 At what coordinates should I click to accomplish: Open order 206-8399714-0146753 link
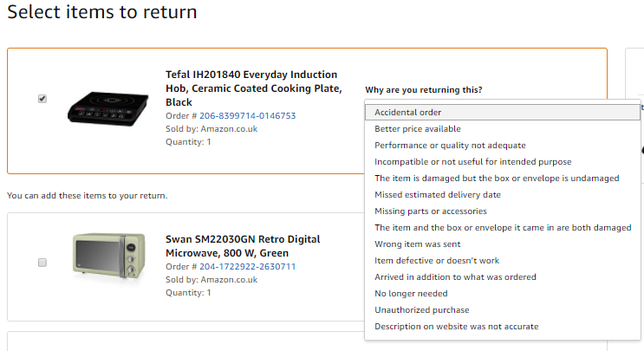(x=248, y=116)
